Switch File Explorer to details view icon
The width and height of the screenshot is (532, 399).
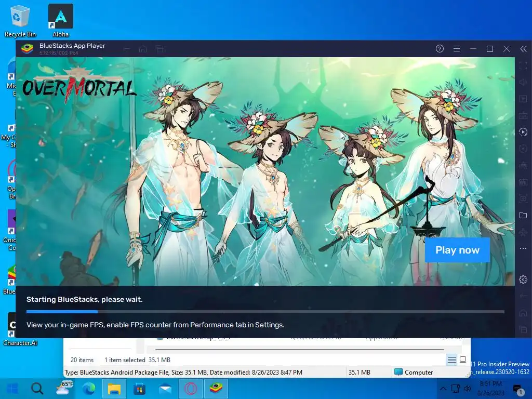point(451,360)
